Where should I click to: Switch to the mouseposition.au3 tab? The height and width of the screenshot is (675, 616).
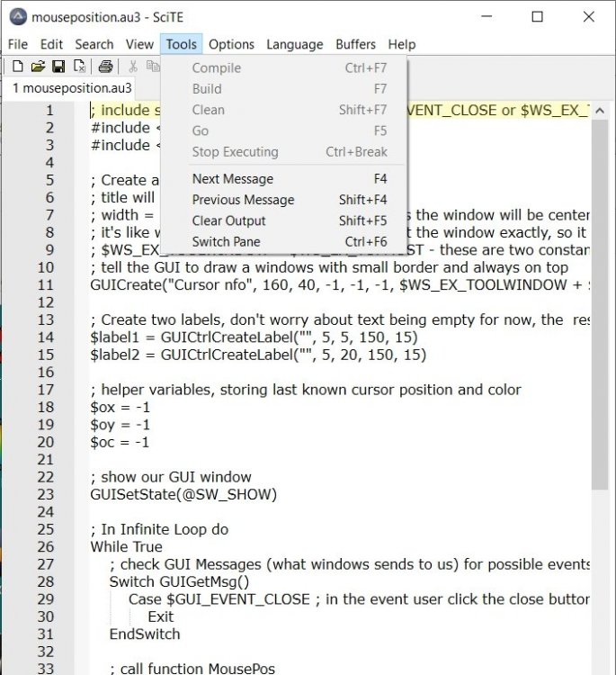[x=70, y=88]
